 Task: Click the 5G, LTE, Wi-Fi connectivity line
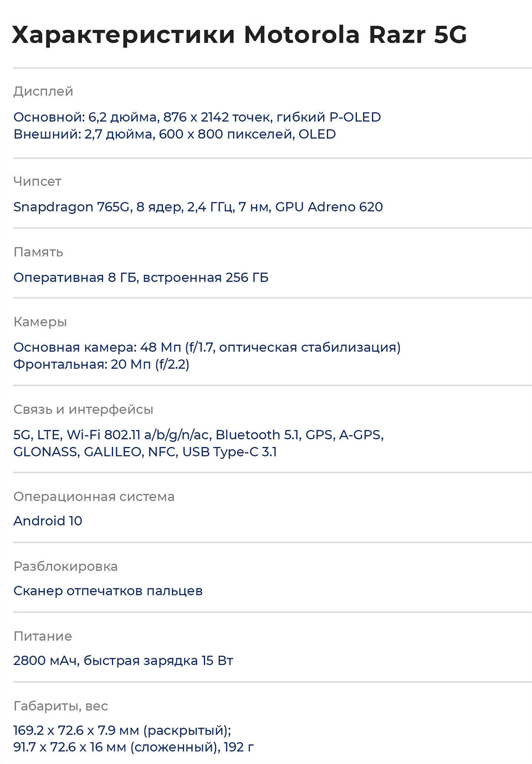point(198,435)
